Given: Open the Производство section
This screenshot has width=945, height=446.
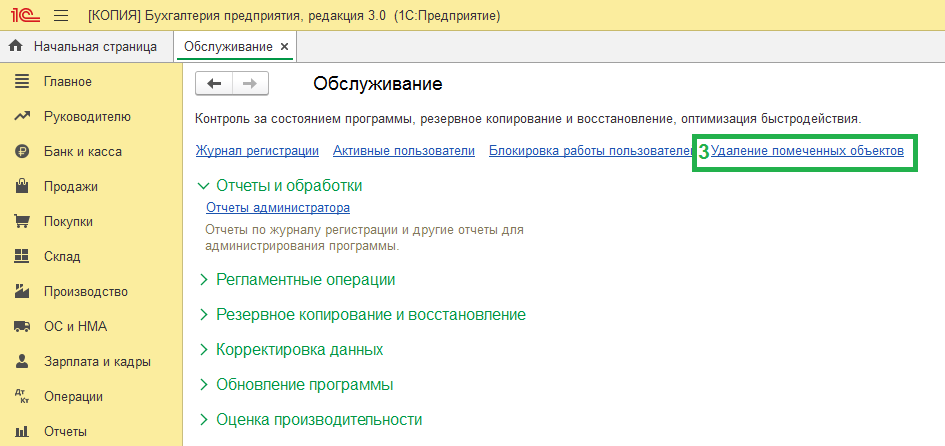Looking at the screenshot, I should click(86, 292).
